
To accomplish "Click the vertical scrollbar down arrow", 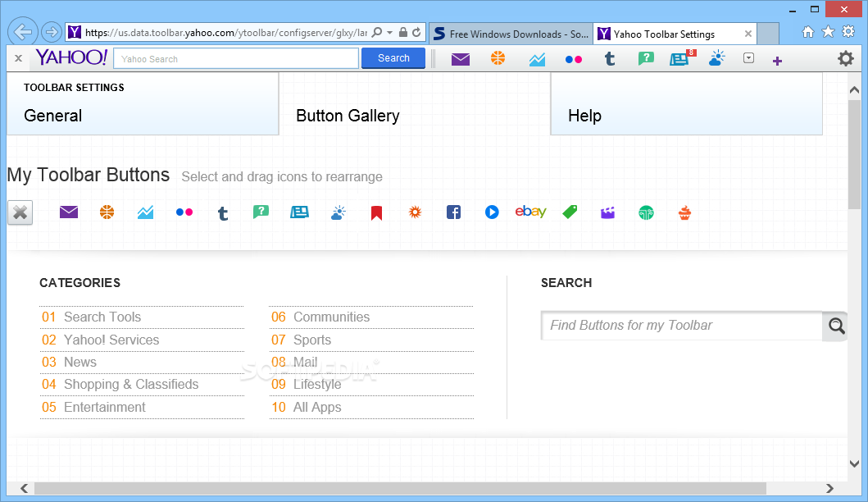I will (x=854, y=463).
